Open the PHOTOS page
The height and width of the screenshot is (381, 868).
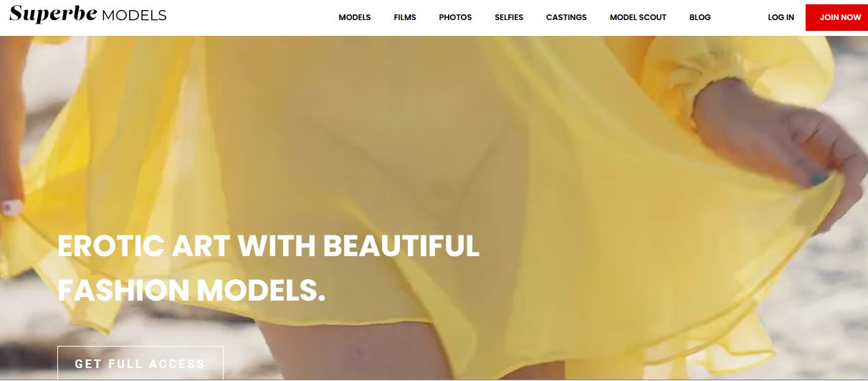pos(455,17)
